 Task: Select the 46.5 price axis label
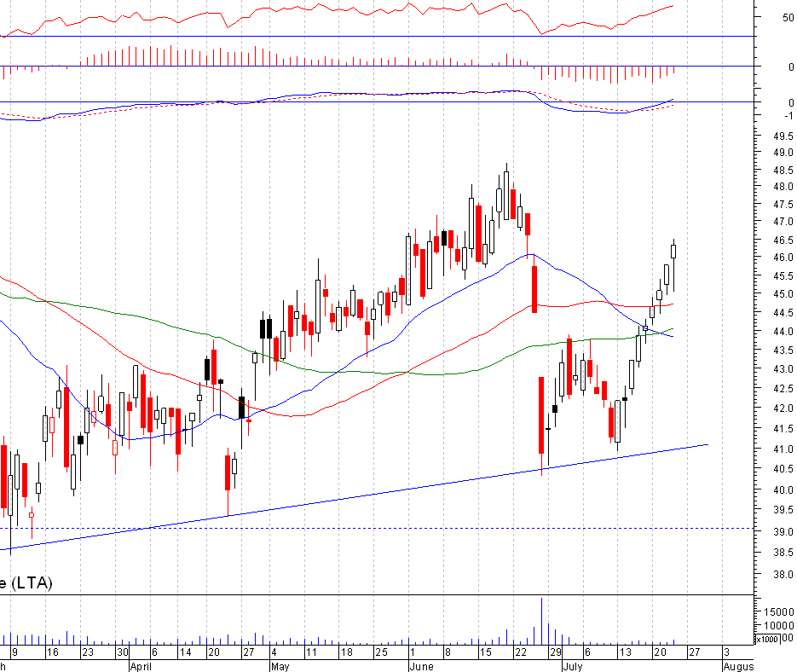783,240
